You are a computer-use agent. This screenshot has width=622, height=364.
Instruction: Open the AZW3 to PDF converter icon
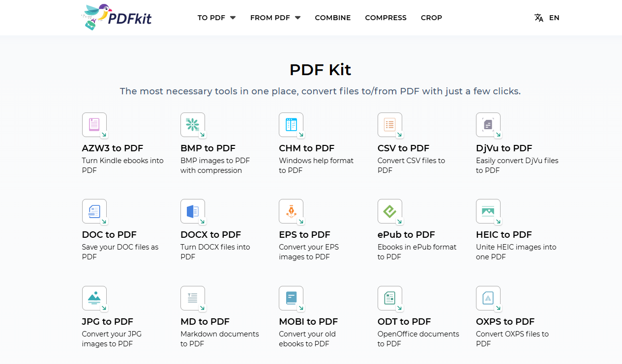click(x=94, y=125)
